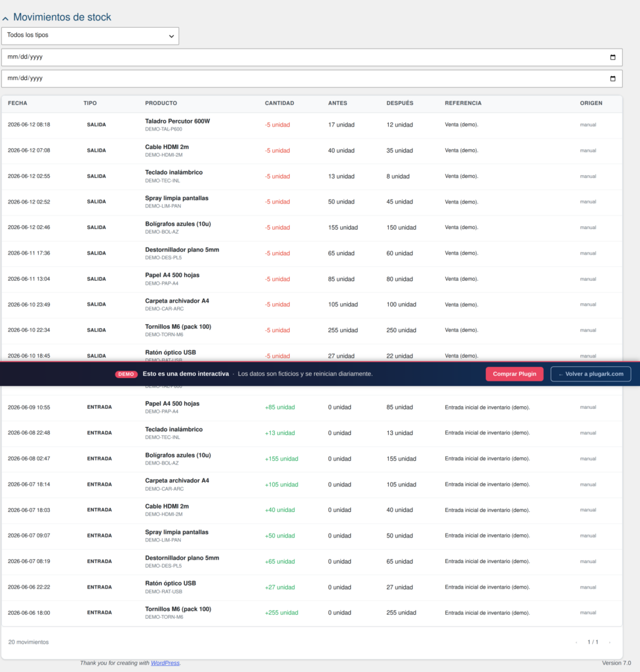Open the Todos los tipos dropdown

[x=90, y=35]
